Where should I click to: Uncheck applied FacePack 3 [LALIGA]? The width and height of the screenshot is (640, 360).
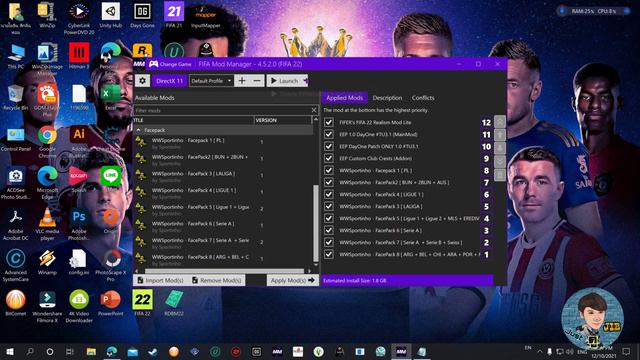point(329,206)
